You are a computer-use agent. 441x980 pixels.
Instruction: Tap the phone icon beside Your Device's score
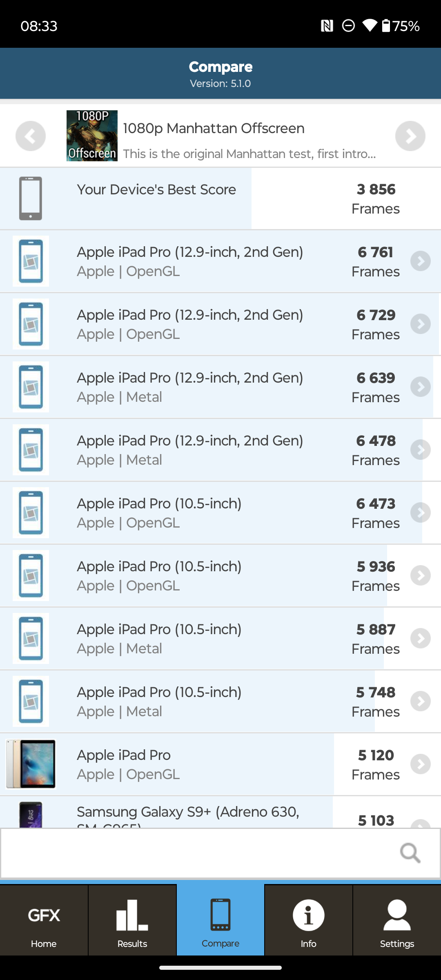click(x=31, y=198)
